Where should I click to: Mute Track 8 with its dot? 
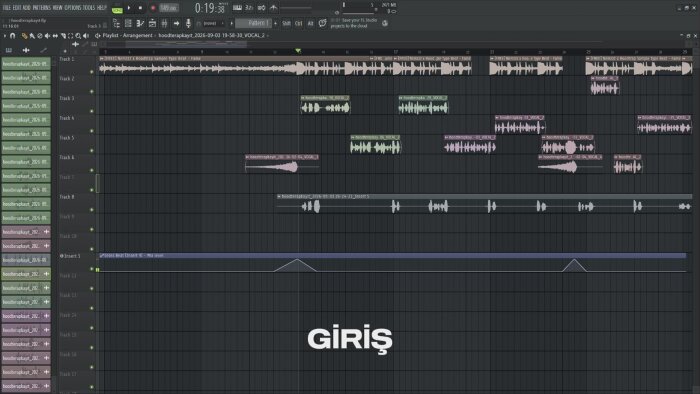[92, 209]
